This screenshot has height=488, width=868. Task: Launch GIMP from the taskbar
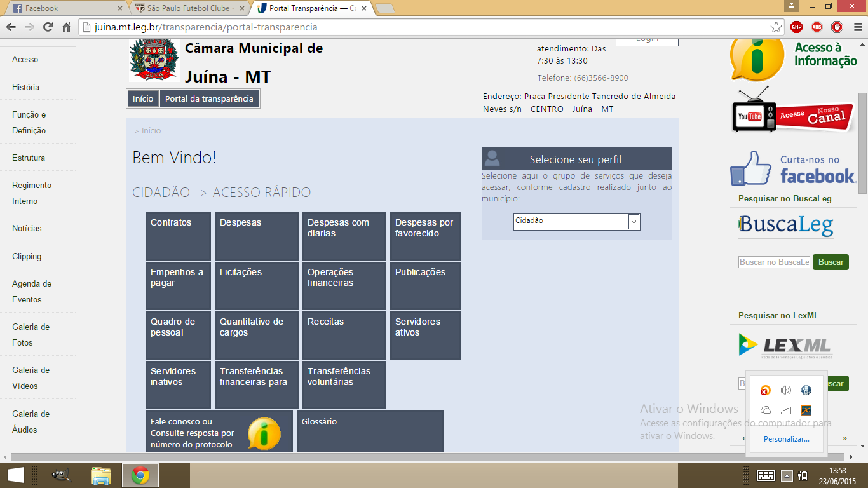[61, 475]
